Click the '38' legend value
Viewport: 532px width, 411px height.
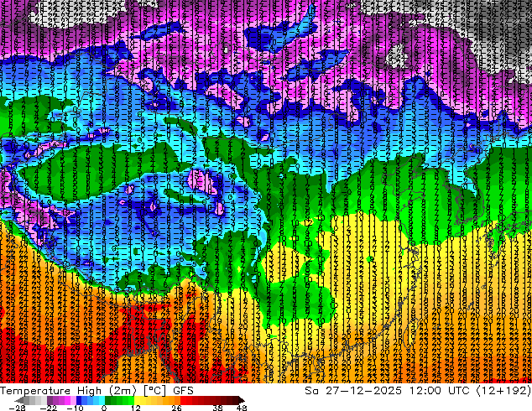point(217,408)
